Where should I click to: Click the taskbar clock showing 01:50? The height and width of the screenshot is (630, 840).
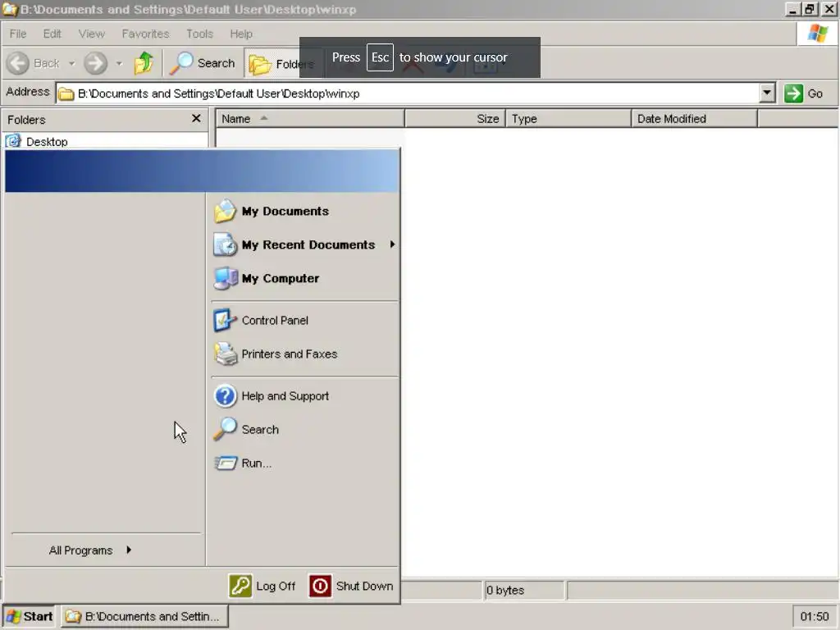click(815, 617)
